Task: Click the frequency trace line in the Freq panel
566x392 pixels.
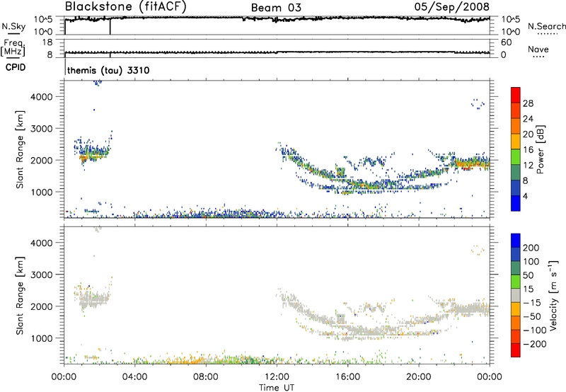Action: coord(277,52)
